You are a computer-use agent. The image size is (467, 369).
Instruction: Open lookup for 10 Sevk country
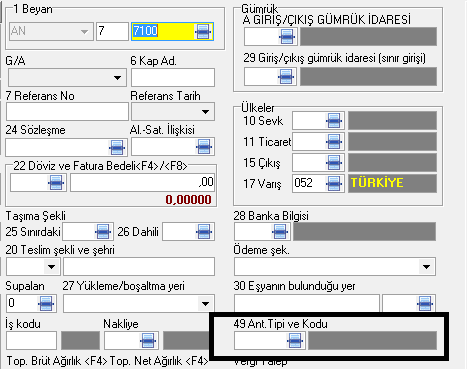[334, 120]
